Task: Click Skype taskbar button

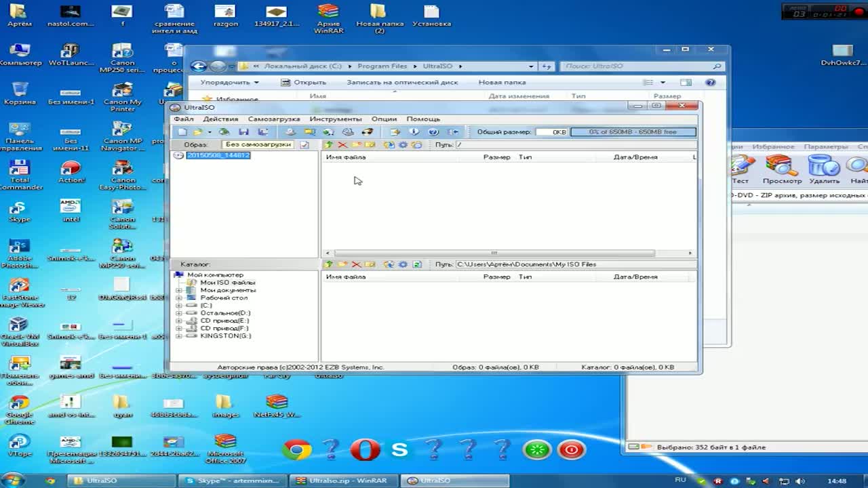Action: tap(233, 481)
